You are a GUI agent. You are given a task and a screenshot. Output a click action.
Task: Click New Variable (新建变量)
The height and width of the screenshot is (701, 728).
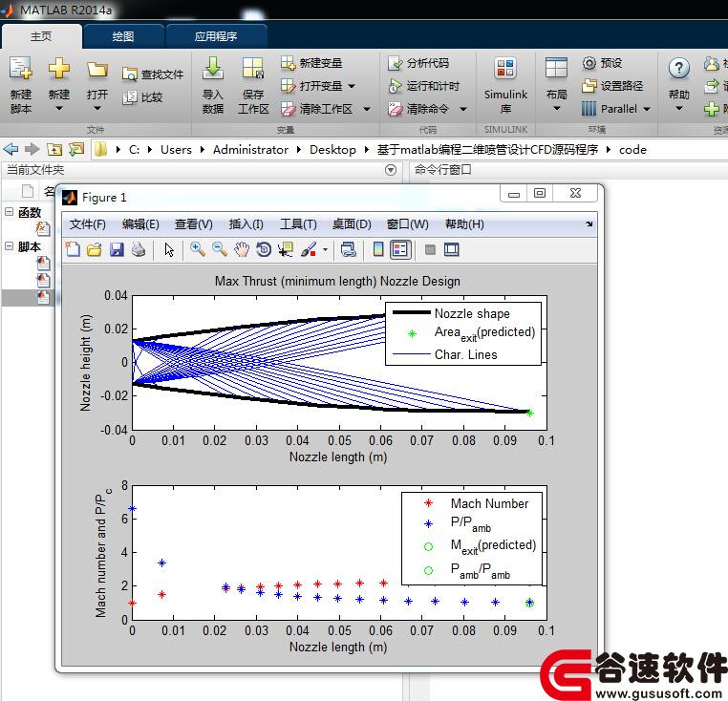coord(311,63)
